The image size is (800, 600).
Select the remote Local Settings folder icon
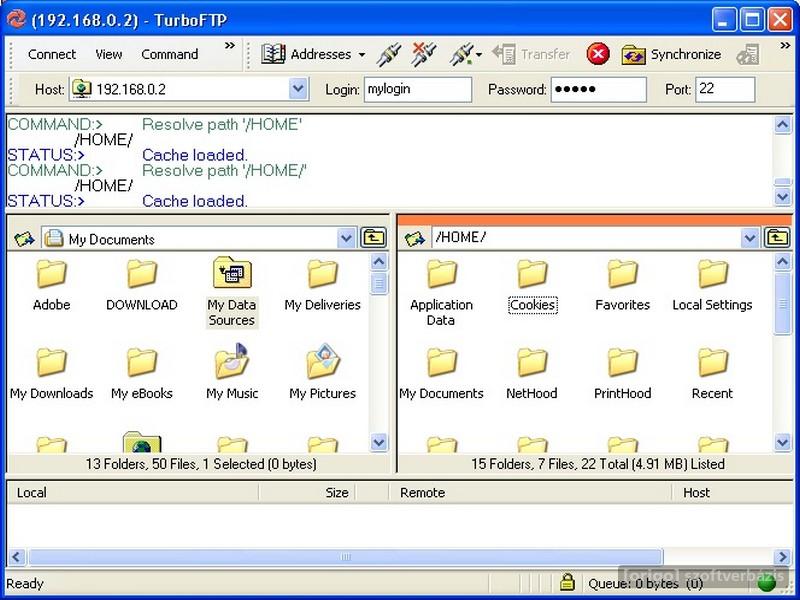pyautogui.click(x=713, y=273)
